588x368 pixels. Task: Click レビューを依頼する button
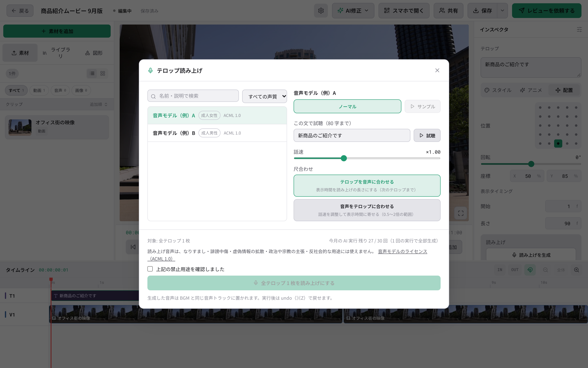546,11
